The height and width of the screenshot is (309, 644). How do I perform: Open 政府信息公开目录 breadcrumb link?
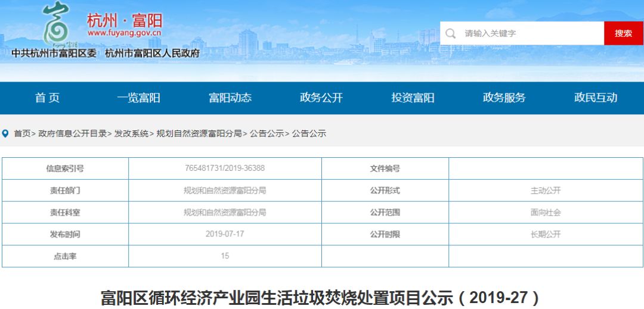(x=73, y=134)
